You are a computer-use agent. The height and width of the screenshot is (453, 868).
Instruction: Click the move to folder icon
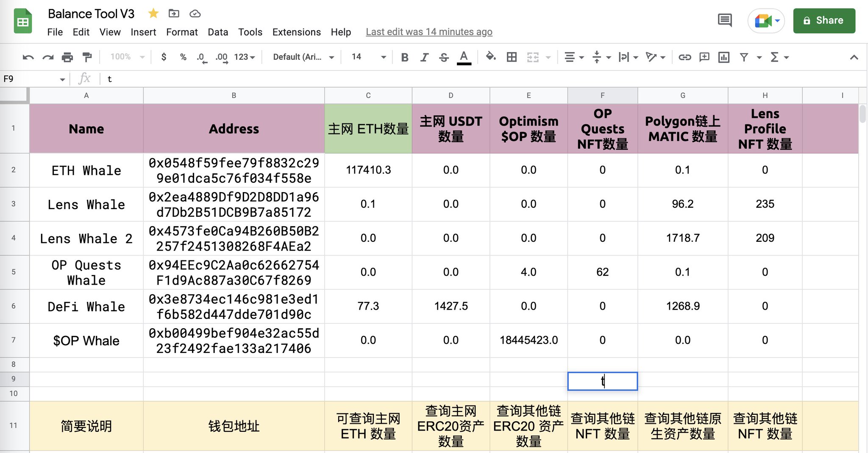(174, 14)
